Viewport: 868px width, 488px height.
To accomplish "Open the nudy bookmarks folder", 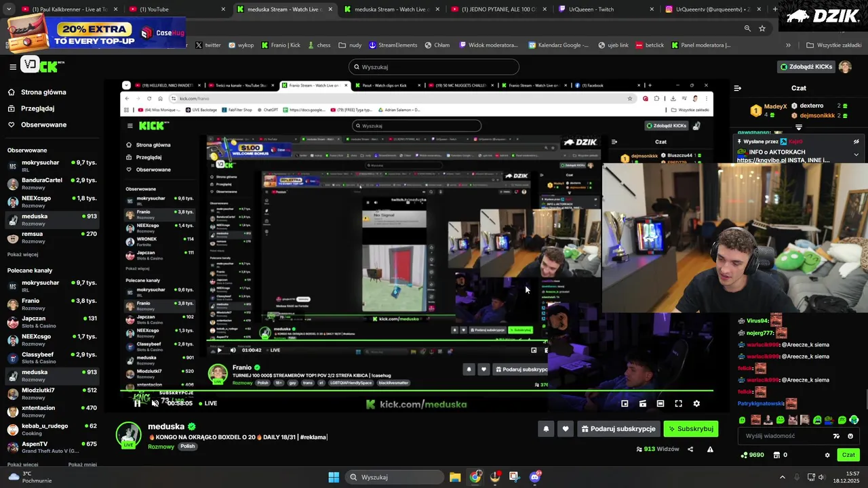I will (350, 45).
